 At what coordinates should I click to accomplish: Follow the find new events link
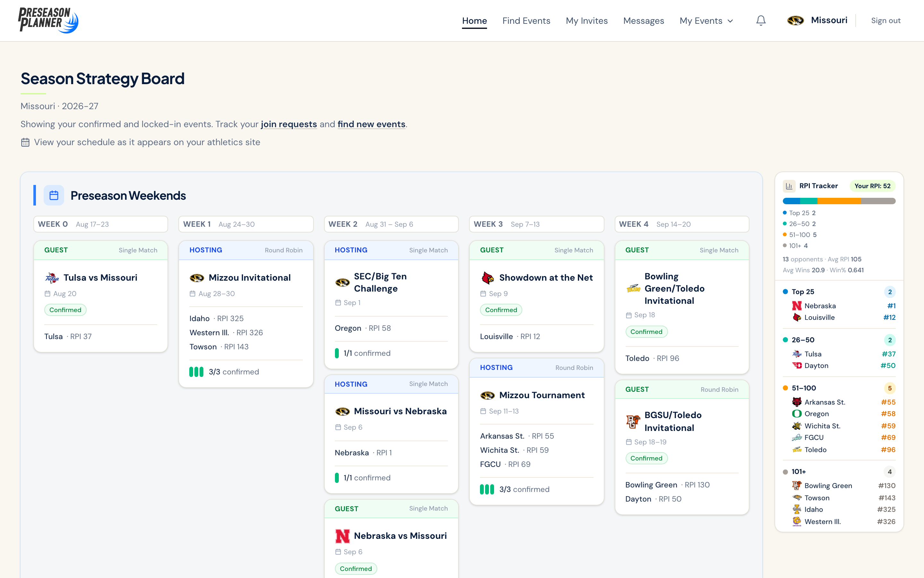(371, 124)
